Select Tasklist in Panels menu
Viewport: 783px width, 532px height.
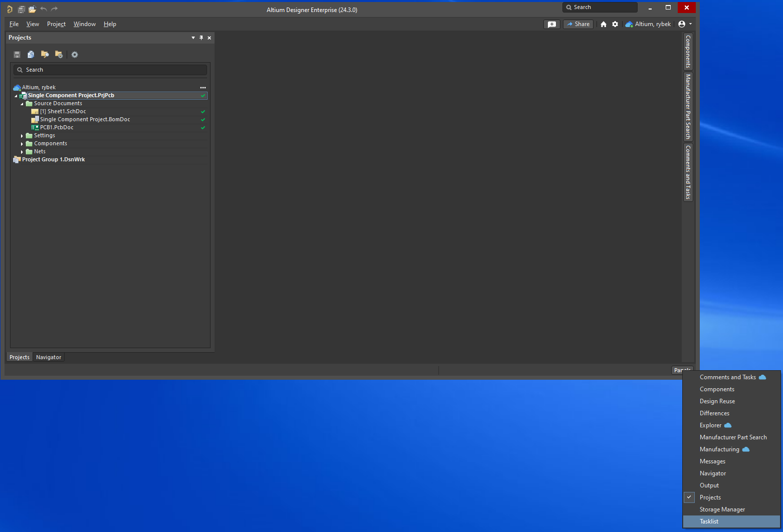coord(732,521)
